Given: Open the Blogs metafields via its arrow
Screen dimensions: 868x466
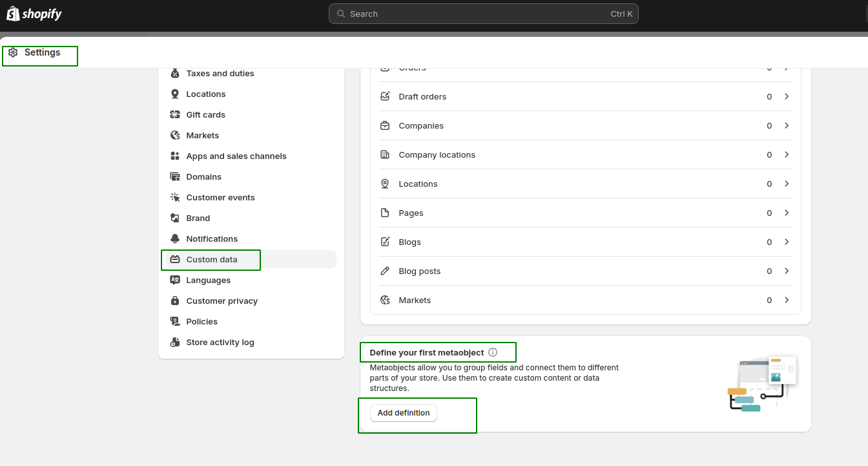Looking at the screenshot, I should (x=787, y=242).
